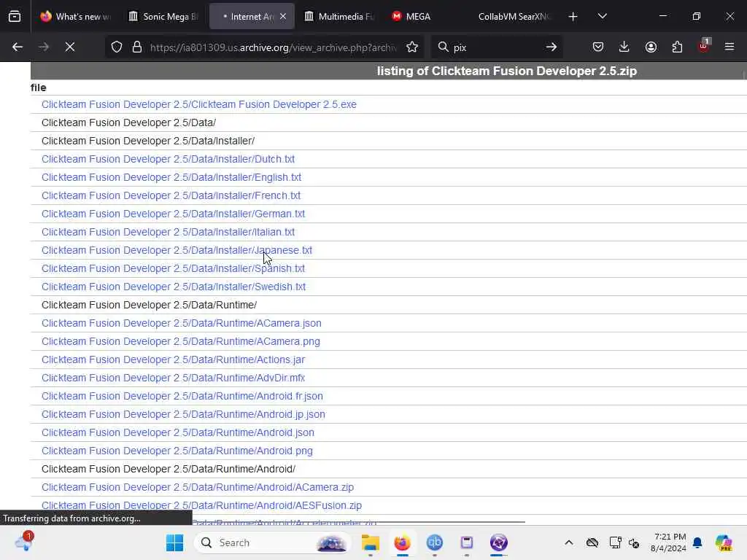Stop loading the page
The image size is (747, 560).
[70, 47]
